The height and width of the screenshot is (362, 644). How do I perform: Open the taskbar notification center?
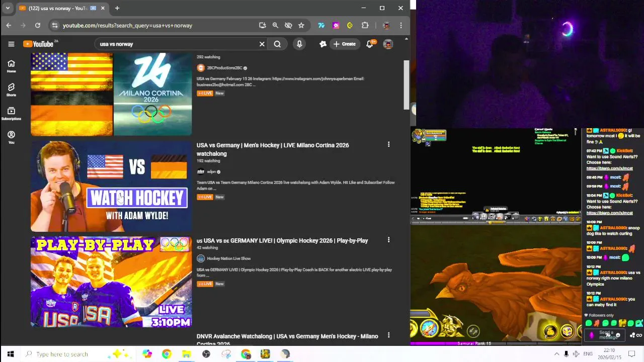pos(632,354)
